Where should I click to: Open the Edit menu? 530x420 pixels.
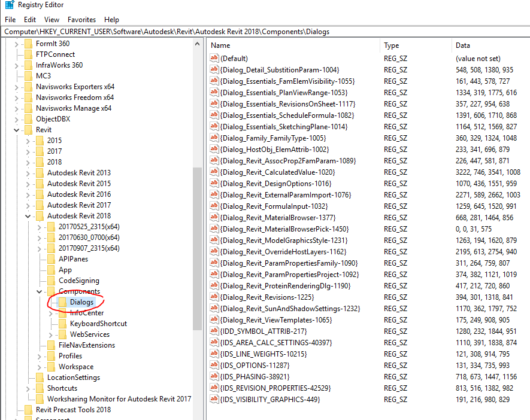click(x=30, y=20)
